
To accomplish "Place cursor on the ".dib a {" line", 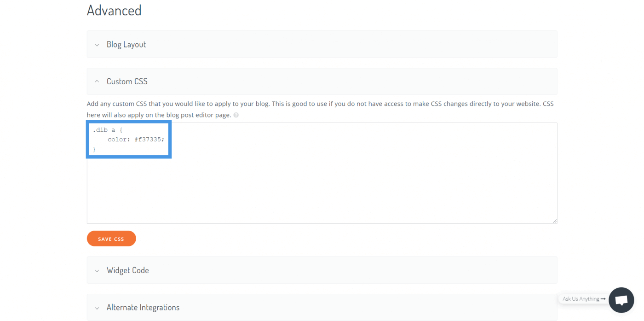I will 108,130.
